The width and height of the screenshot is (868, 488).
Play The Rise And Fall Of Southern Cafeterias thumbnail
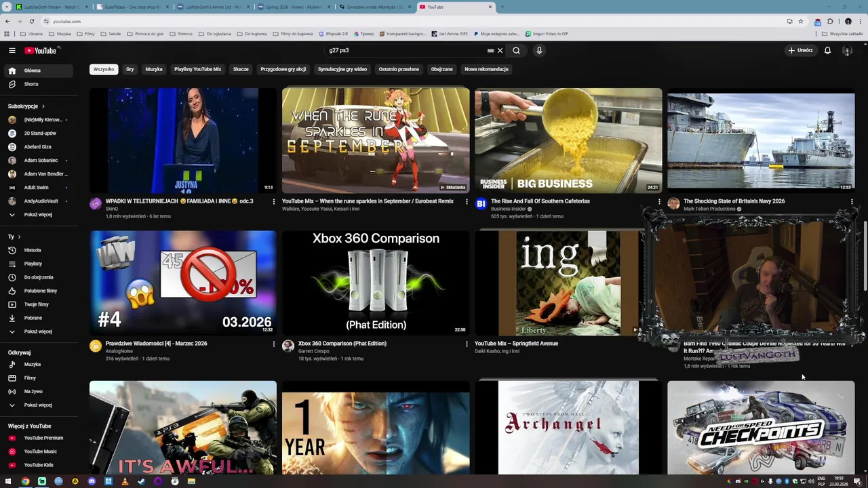pos(568,140)
